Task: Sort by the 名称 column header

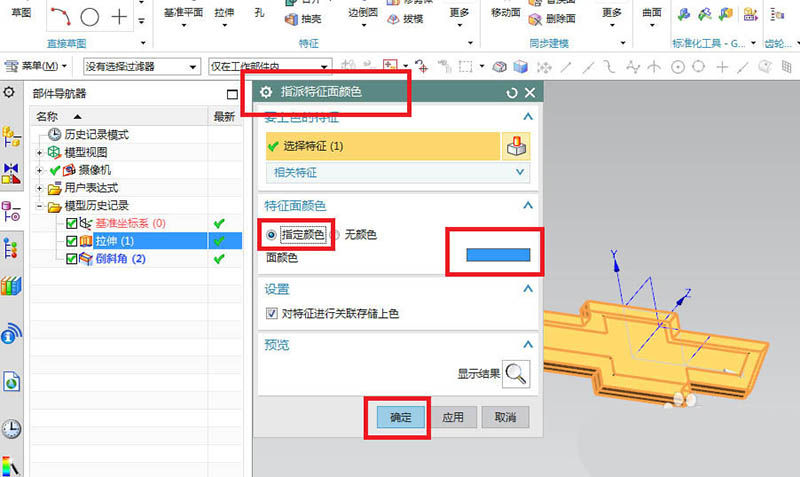Action: [x=47, y=117]
